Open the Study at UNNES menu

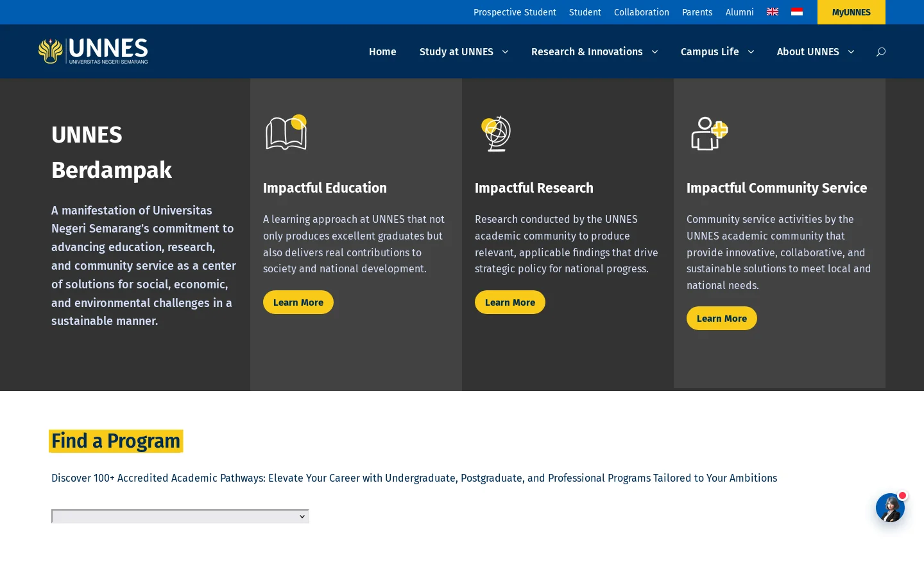coord(456,52)
